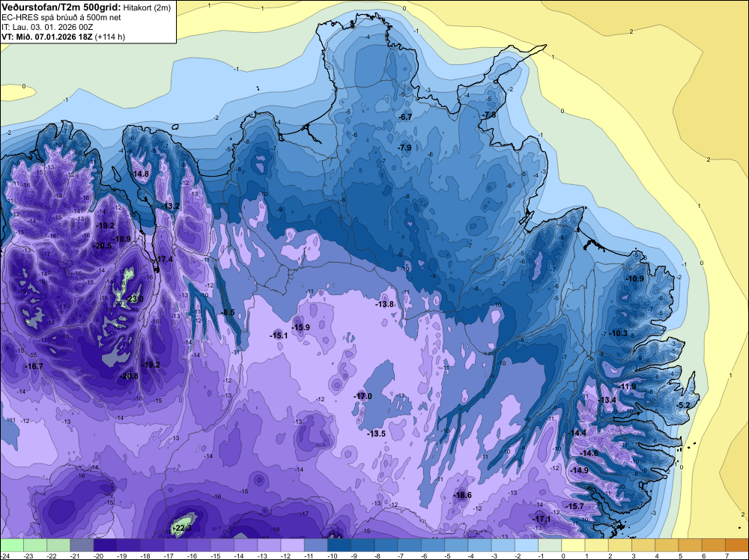Click the -13.2 temperature label

click(x=171, y=206)
